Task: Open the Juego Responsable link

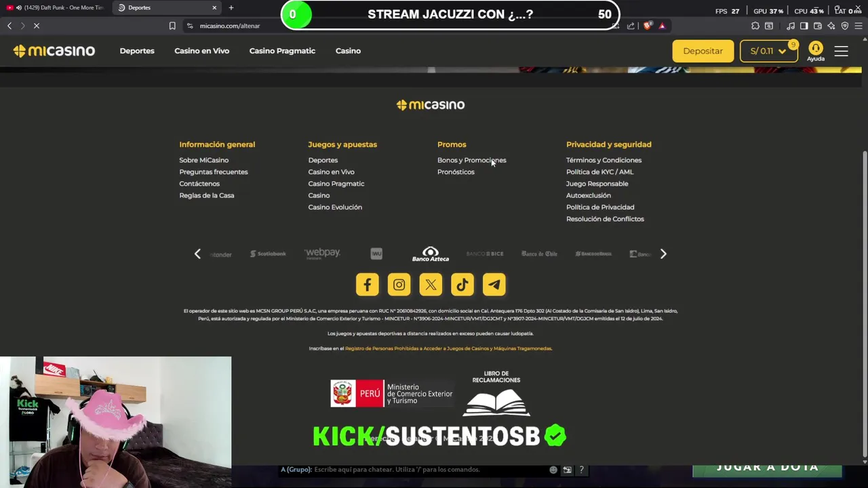Action: (x=597, y=184)
